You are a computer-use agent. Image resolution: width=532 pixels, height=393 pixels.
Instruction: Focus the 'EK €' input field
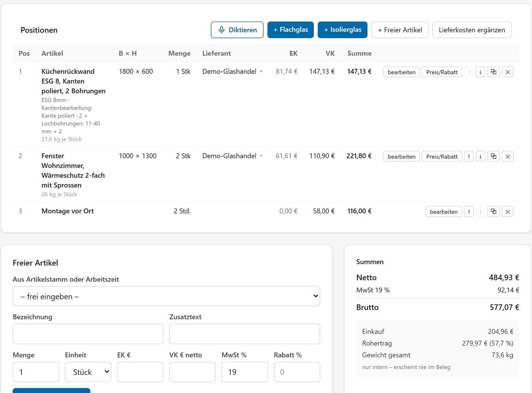[x=140, y=372]
